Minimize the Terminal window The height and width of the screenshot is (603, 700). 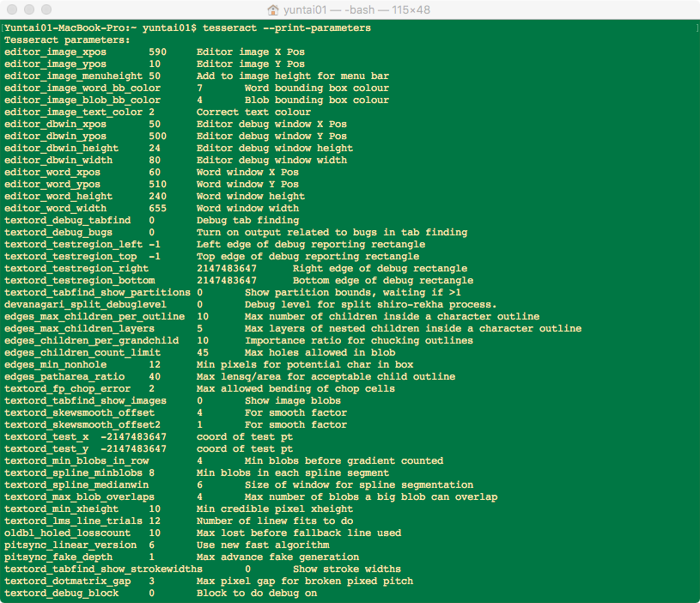pos(29,9)
